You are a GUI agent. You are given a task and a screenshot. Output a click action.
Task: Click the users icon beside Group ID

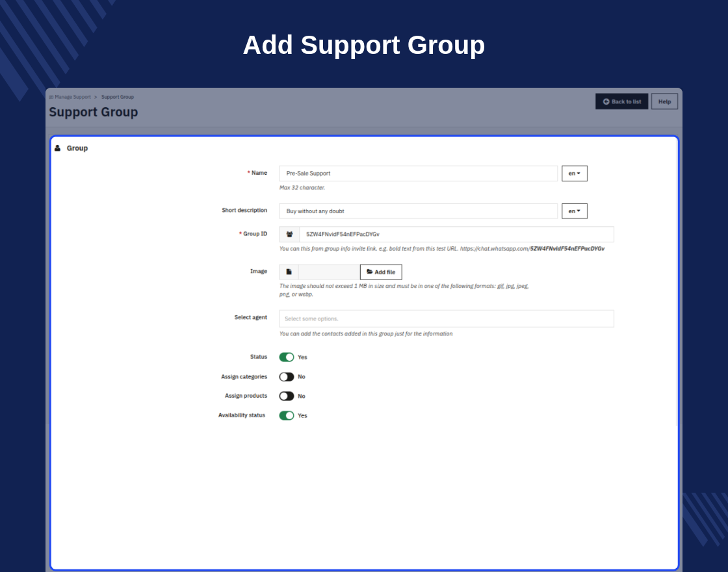click(289, 235)
